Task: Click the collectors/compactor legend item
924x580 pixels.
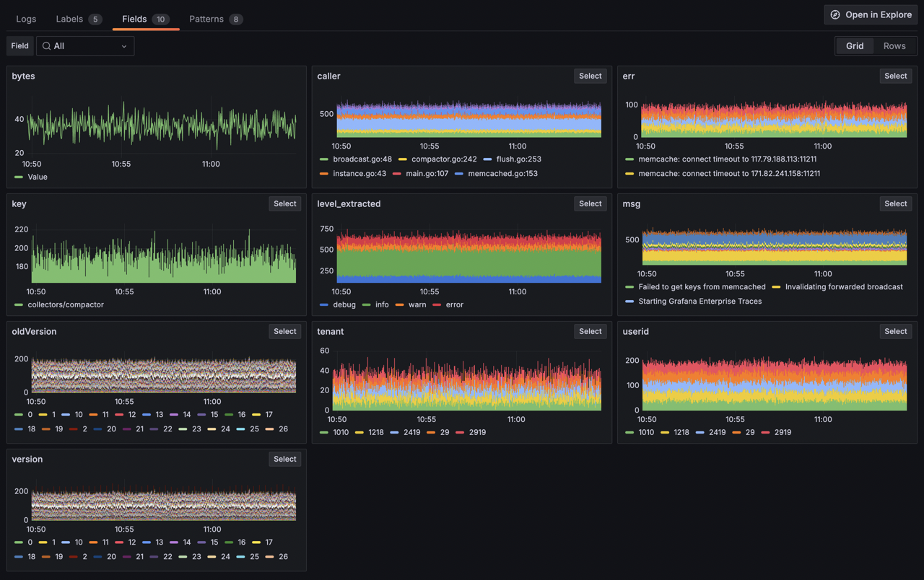Action: pyautogui.click(x=65, y=304)
